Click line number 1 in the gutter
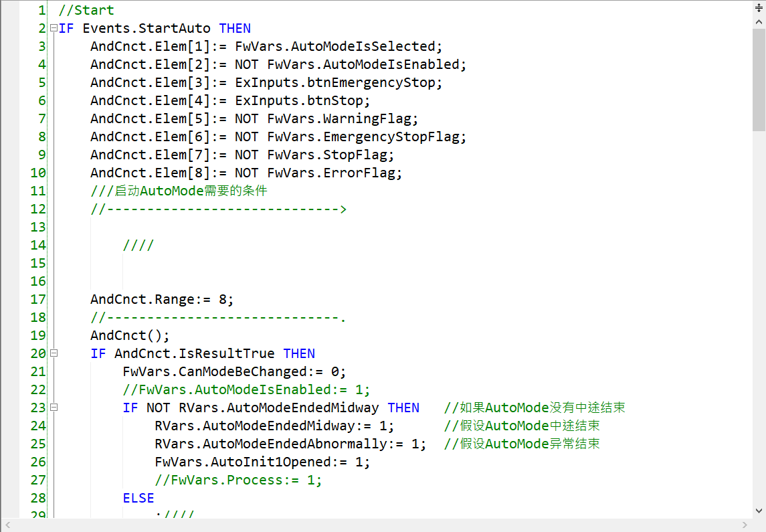Viewport: 766px width, 532px height. [x=41, y=11]
